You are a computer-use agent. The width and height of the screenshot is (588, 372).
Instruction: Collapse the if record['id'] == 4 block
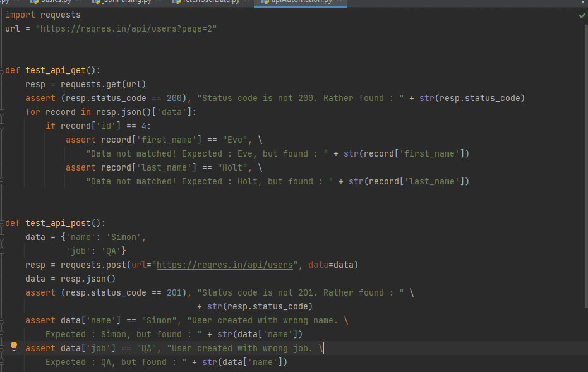[3, 126]
